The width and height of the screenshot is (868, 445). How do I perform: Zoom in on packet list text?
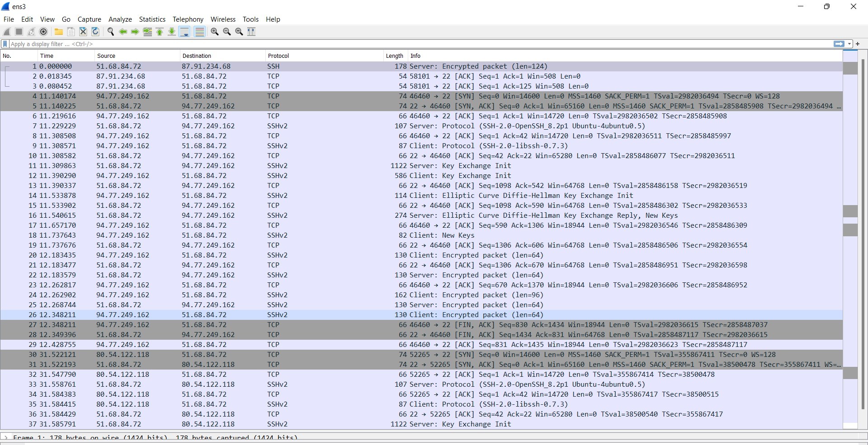(x=215, y=32)
